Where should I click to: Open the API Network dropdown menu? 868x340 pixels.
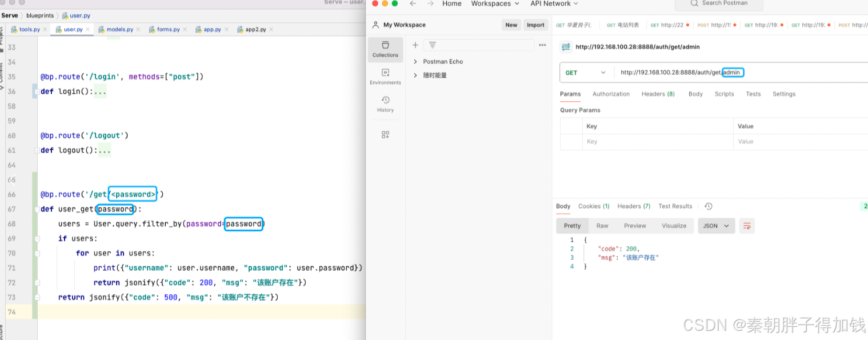tap(554, 3)
